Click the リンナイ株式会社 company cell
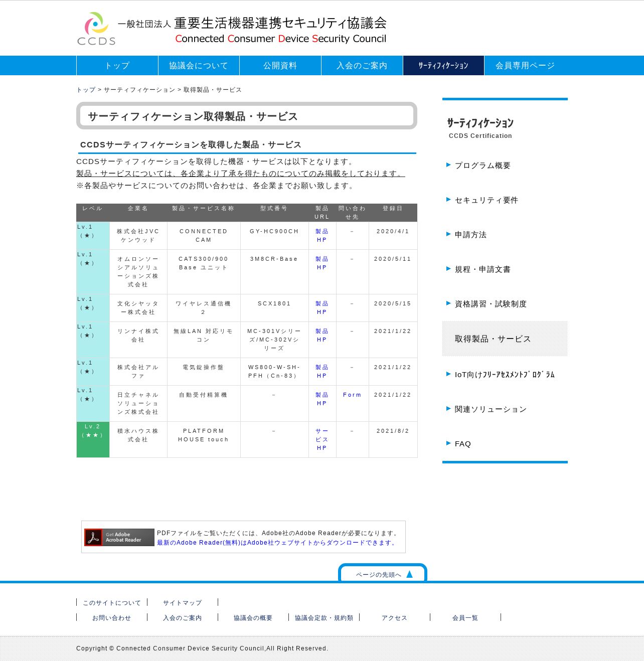644x661 pixels. pyautogui.click(x=138, y=340)
